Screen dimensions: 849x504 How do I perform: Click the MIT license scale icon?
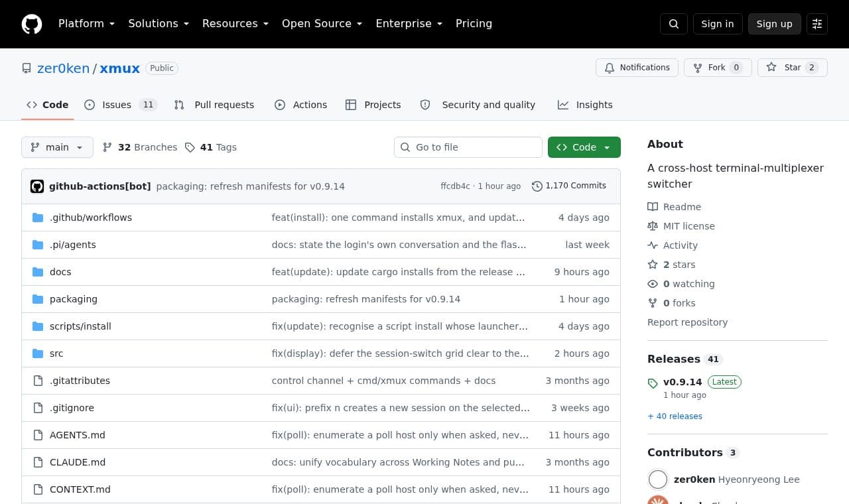pos(653,226)
